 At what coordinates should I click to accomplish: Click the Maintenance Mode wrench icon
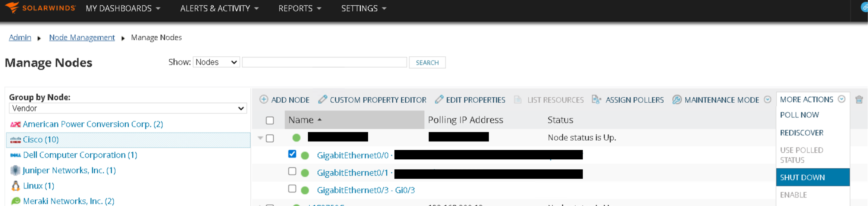pyautogui.click(x=677, y=100)
